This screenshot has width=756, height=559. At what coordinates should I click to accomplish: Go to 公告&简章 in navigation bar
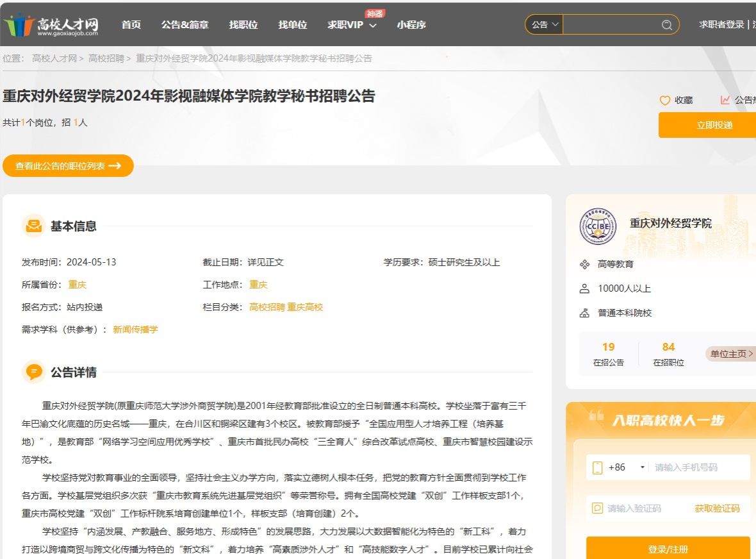185,25
